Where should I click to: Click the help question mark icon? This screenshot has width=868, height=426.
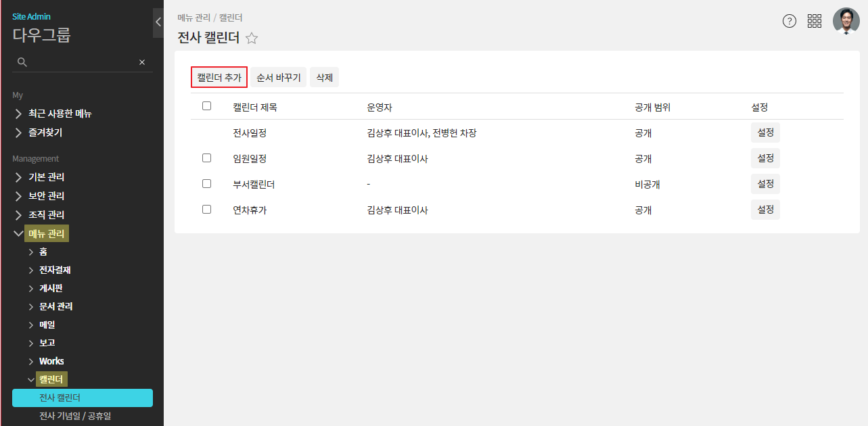point(790,21)
